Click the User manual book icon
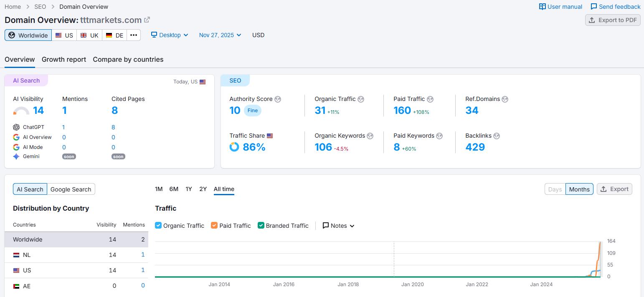The image size is (644, 297). point(542,7)
